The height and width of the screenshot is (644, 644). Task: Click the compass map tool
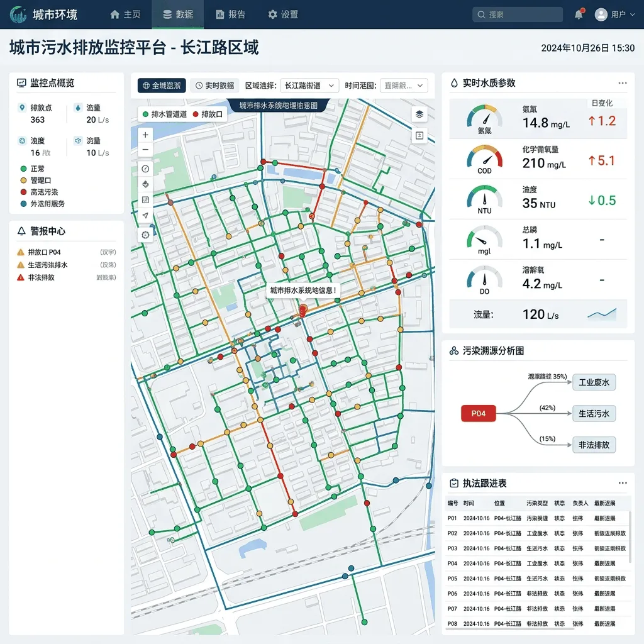pyautogui.click(x=145, y=169)
